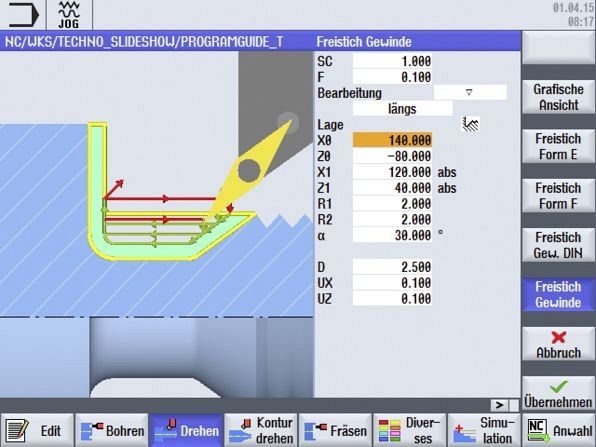Switch to Freistich Gew. DIN

tap(558, 245)
